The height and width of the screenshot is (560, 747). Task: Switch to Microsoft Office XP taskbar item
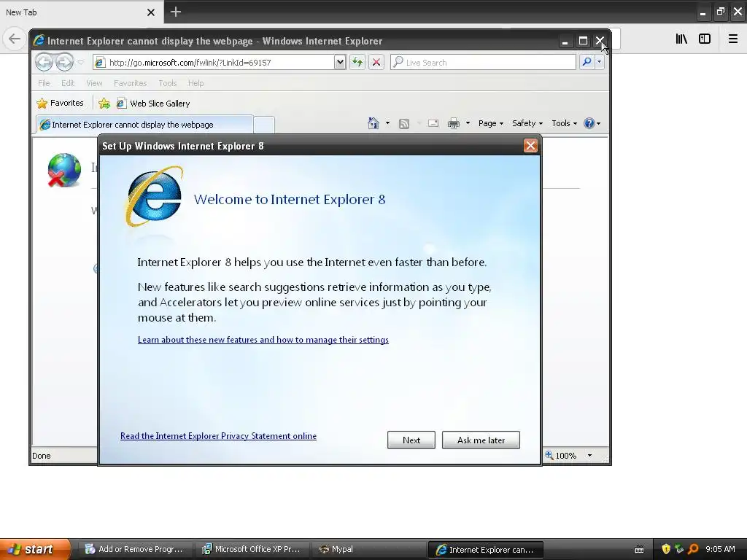[x=252, y=549]
